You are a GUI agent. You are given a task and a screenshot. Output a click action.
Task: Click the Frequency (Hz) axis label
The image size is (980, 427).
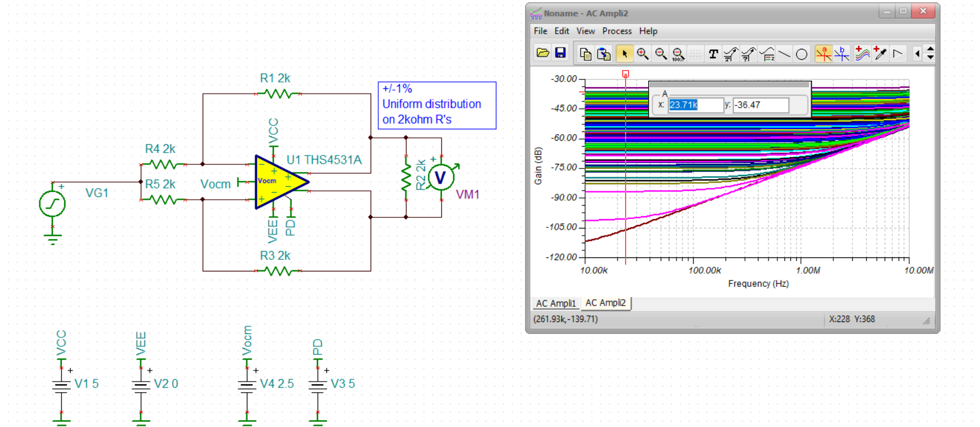coord(758,284)
